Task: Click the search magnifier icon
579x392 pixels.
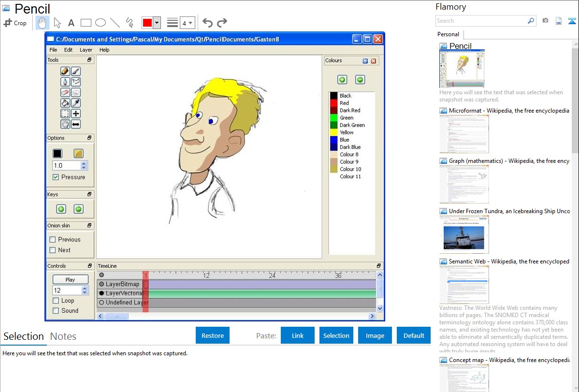Action: pos(531,21)
